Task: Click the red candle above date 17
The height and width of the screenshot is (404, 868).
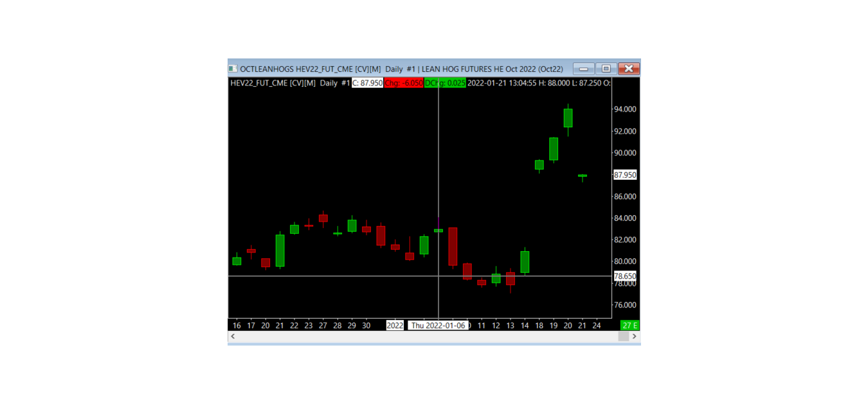Action: click(251, 250)
